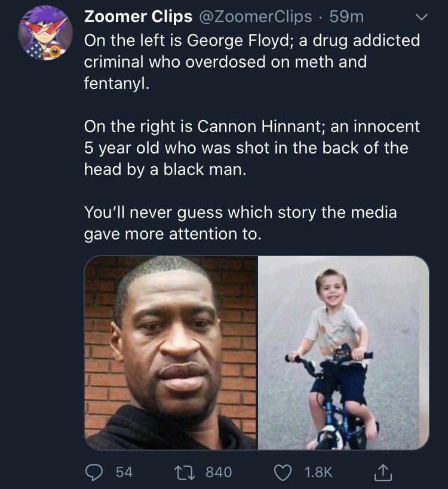
Task: Expand the tweet options chevron
Action: tap(422, 19)
